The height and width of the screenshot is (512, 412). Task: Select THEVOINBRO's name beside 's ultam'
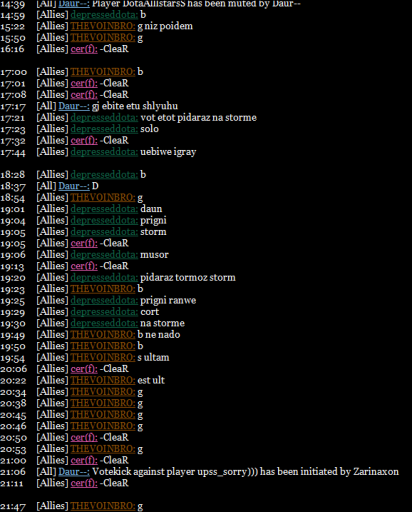pos(103,357)
